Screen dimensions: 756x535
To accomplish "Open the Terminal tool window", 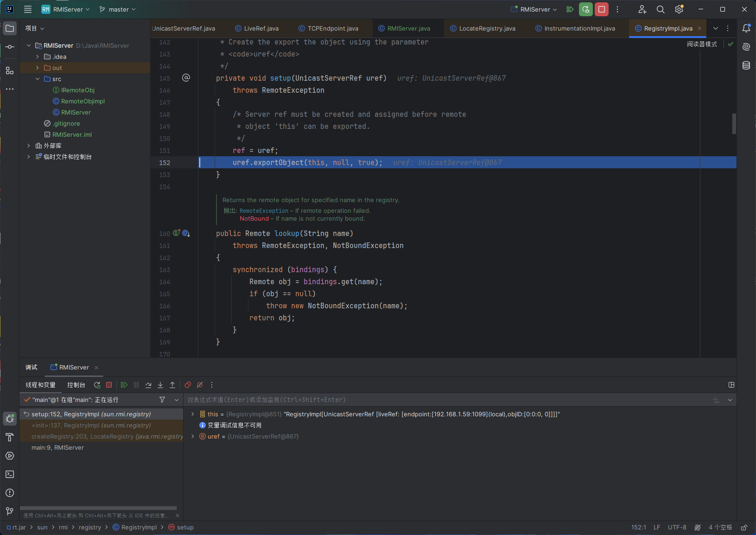I will 10,474.
